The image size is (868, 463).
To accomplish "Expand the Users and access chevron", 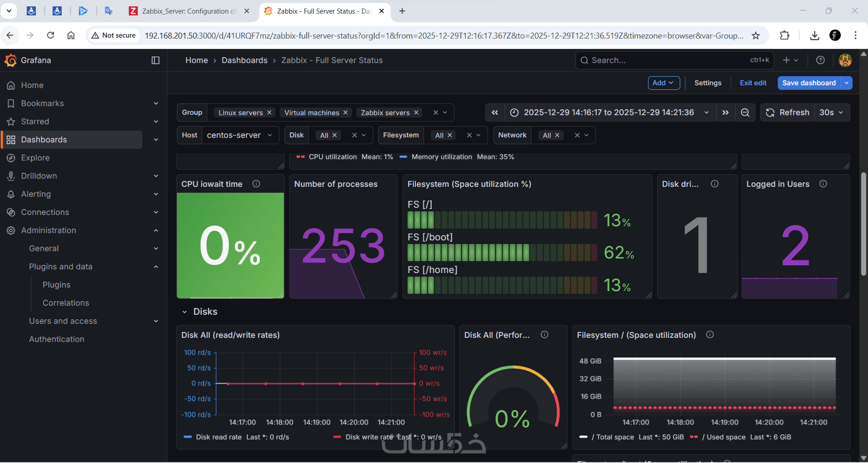I will coord(156,321).
